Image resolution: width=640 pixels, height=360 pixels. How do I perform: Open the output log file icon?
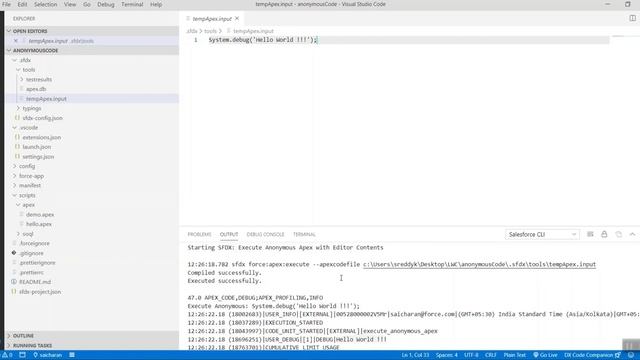(618, 234)
